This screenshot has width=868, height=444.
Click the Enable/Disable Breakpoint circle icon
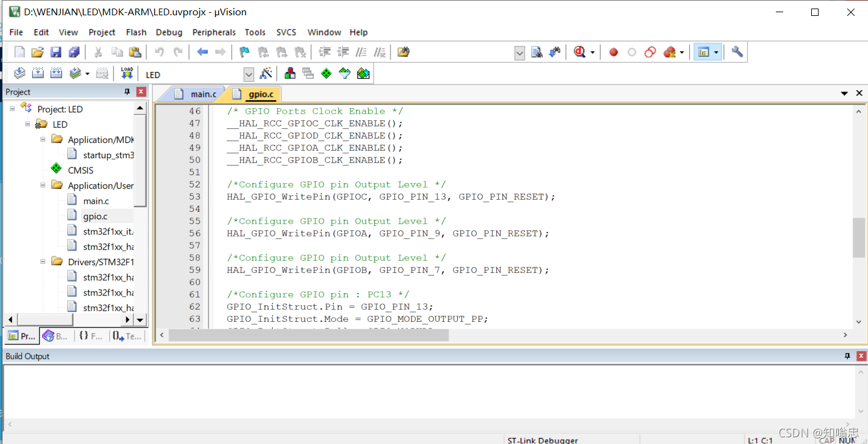632,53
